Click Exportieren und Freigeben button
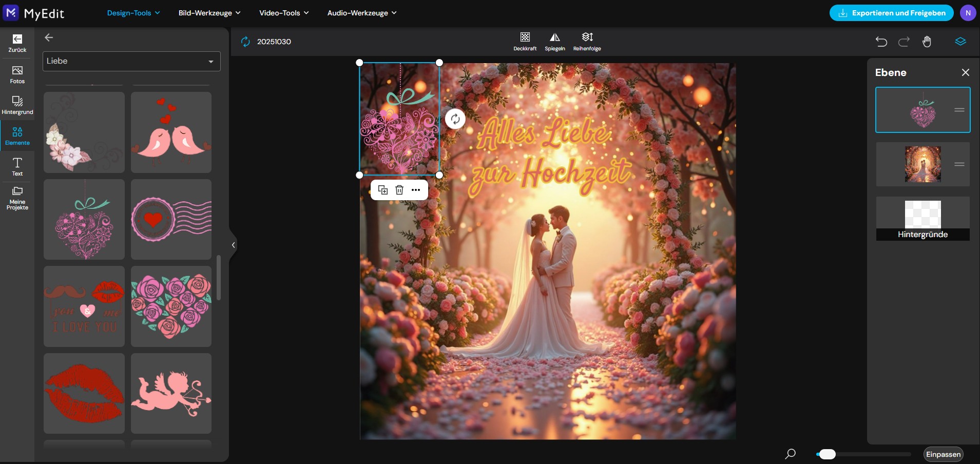This screenshot has width=980, height=464. pyautogui.click(x=891, y=13)
